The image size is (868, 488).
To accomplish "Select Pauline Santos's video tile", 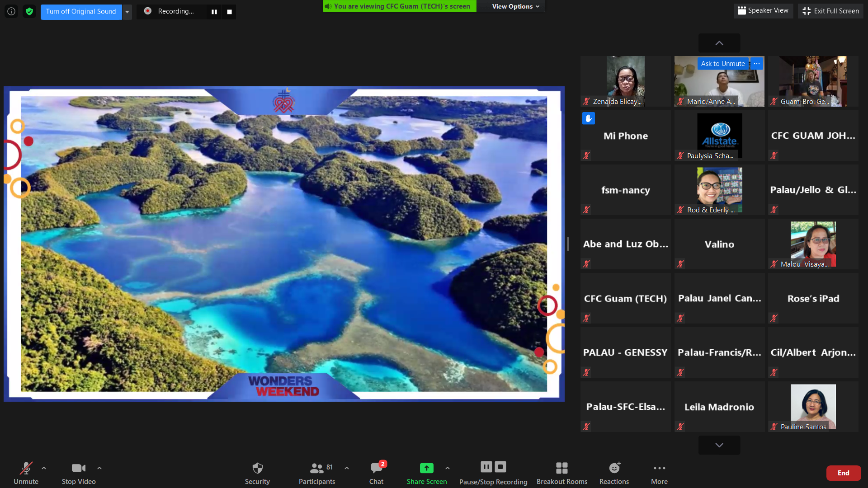I will click(x=813, y=407).
